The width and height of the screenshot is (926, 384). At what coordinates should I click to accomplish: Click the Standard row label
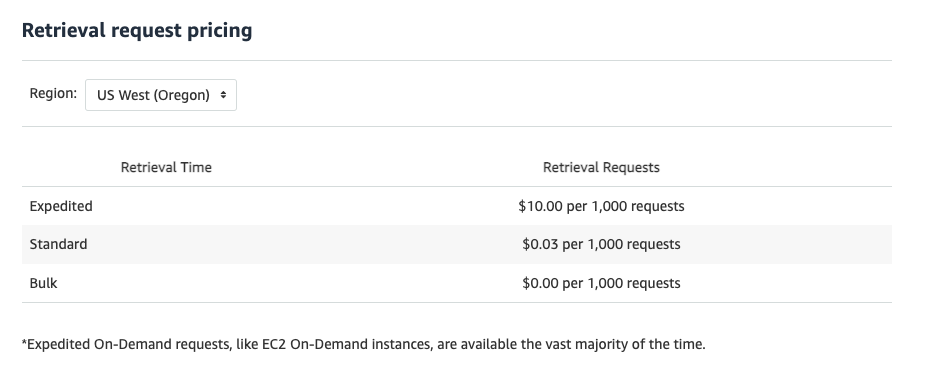58,245
